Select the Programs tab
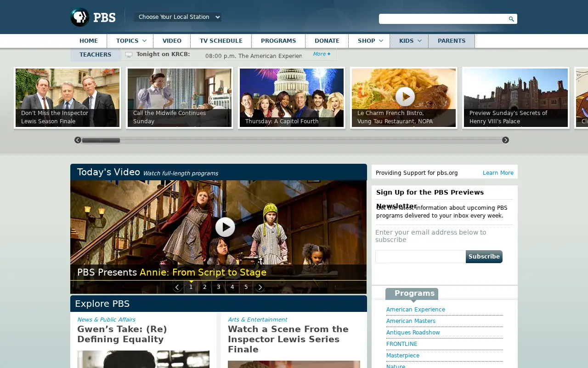Image resolution: width=588 pixels, height=368 pixels. click(x=412, y=294)
